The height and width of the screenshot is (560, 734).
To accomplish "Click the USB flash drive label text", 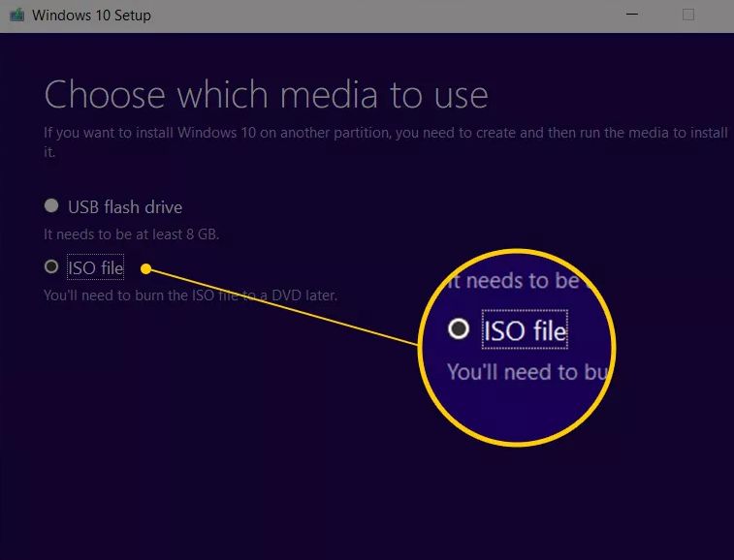I will pyautogui.click(x=124, y=206).
